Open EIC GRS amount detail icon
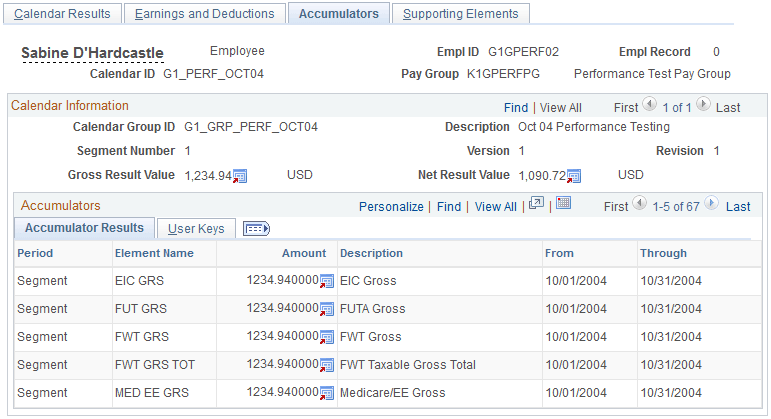This screenshot has width=771, height=419. pos(327,281)
